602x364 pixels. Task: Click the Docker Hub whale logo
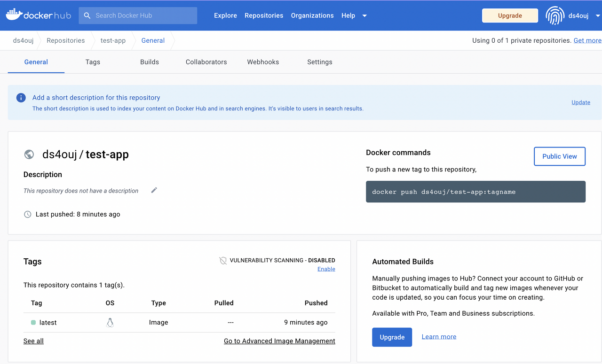point(38,15)
